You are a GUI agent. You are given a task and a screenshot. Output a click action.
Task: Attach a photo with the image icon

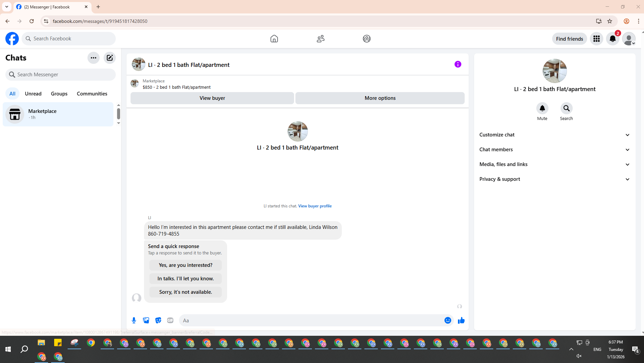(x=146, y=320)
